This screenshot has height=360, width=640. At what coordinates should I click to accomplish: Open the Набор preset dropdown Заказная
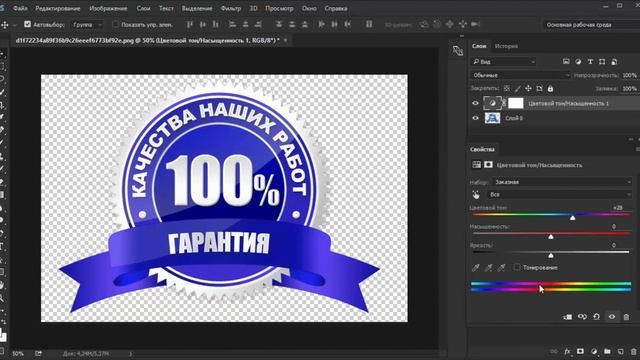pos(562,182)
